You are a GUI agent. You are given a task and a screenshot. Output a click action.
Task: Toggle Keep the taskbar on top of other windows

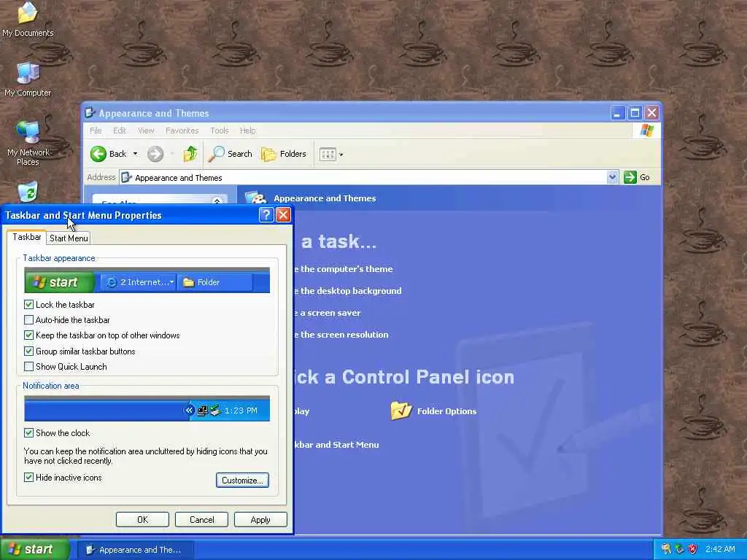pyautogui.click(x=28, y=335)
